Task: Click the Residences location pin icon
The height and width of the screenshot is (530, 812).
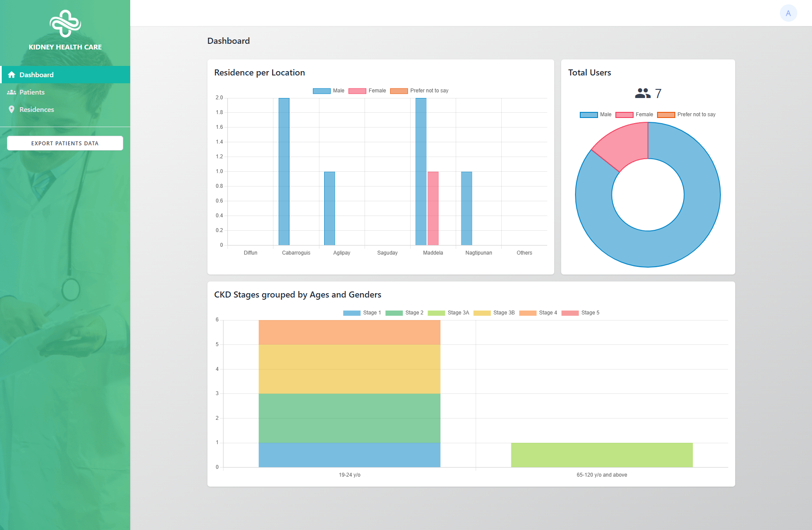Action: [x=12, y=109]
